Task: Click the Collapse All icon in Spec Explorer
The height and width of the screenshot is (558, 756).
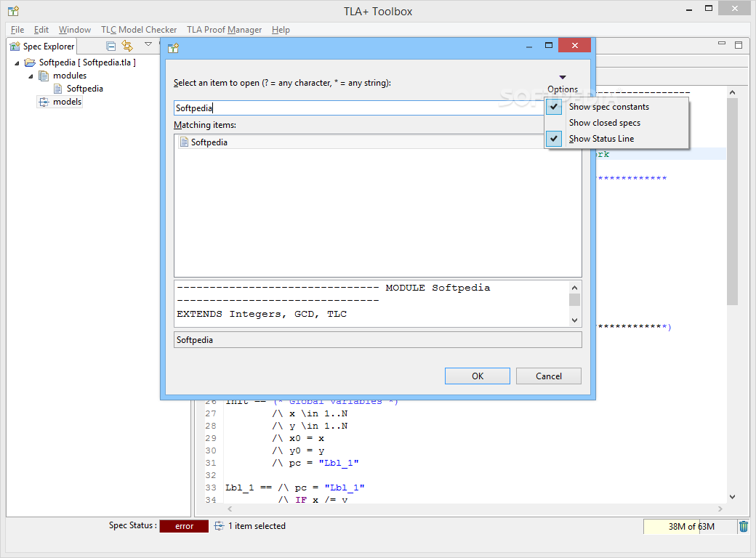Action: 111,46
